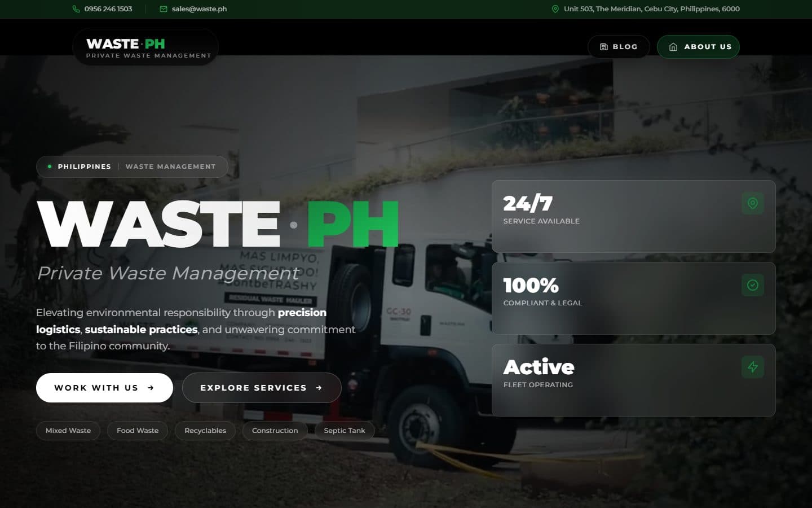Click the envelope email icon

tap(164, 9)
